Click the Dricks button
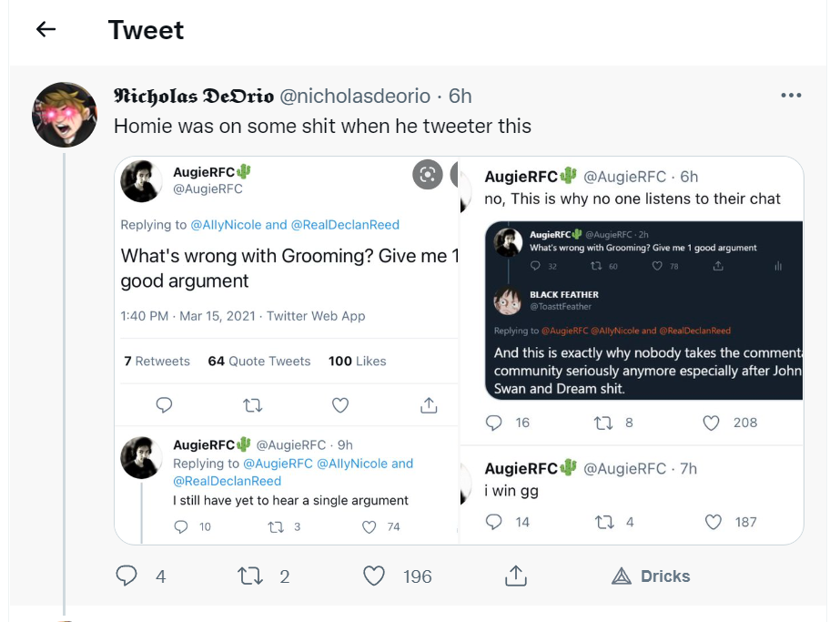 click(651, 576)
